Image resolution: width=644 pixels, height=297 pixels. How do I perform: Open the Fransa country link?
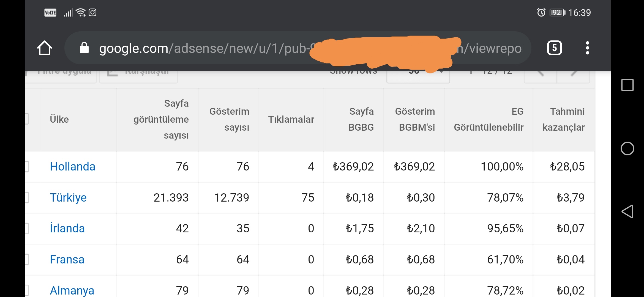[67, 259]
